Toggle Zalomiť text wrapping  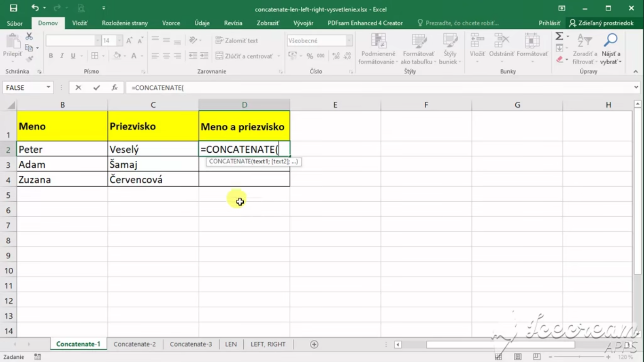pos(237,41)
